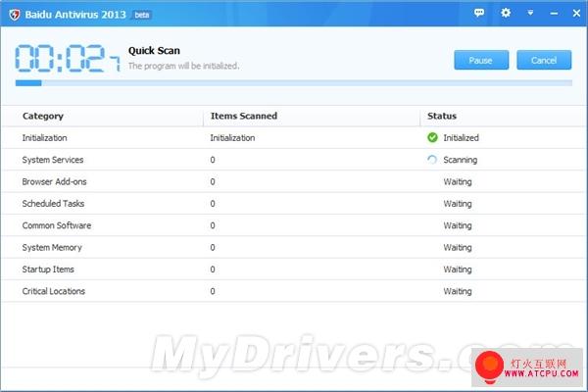Open the feedback chat bubble icon

[x=479, y=13]
